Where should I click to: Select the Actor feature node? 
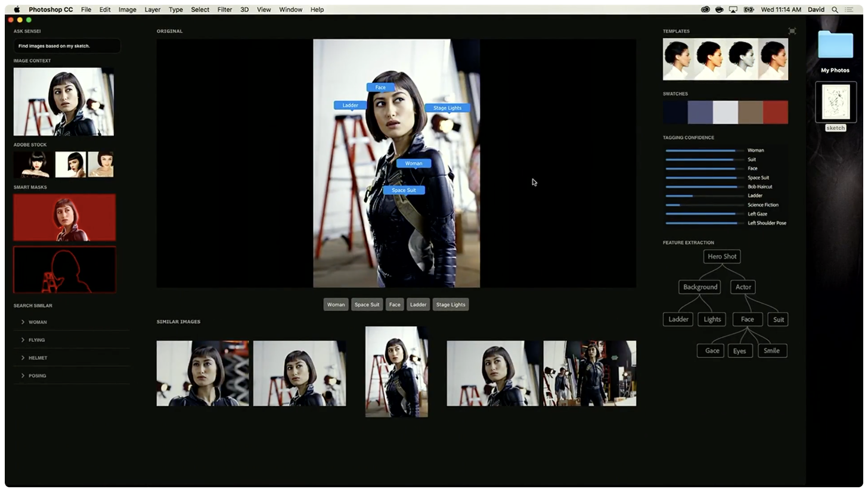[x=743, y=287]
